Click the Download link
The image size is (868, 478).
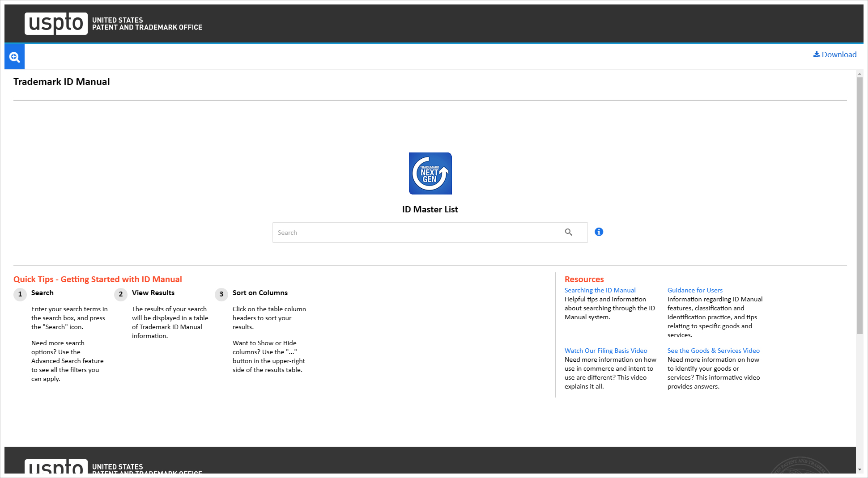(x=835, y=55)
